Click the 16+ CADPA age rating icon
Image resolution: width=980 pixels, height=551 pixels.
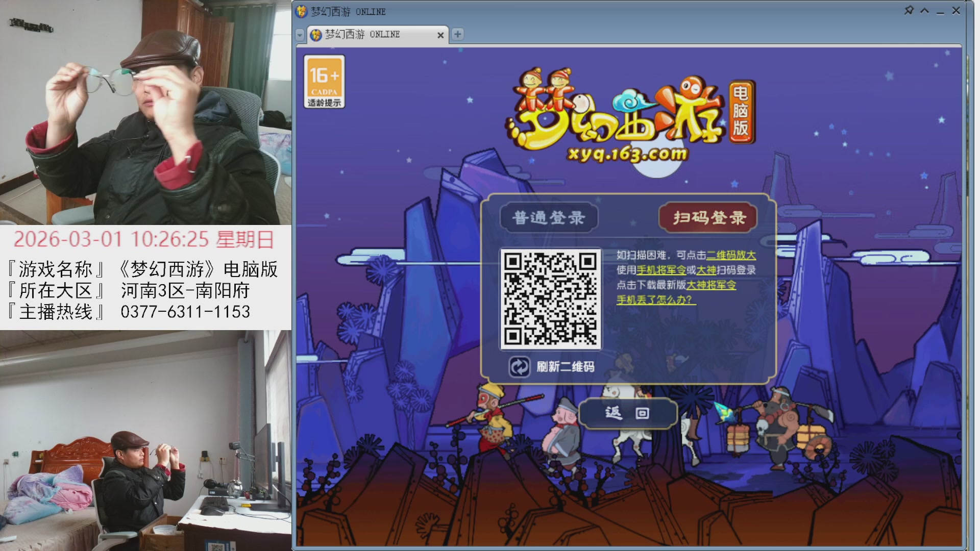point(324,81)
